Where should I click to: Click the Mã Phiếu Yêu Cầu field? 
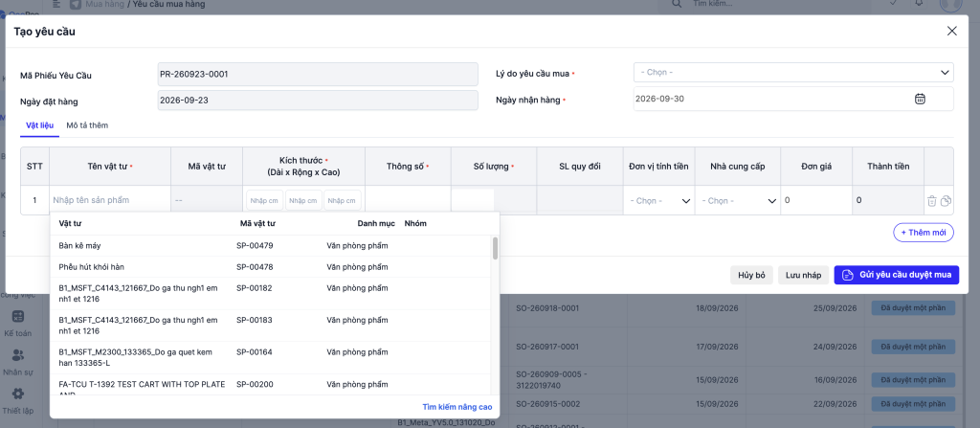pyautogui.click(x=318, y=74)
